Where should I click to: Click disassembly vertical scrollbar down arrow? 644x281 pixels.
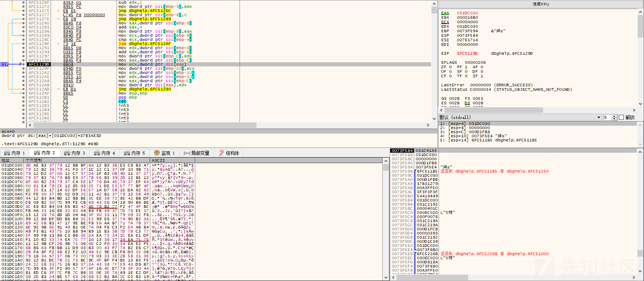(434, 119)
